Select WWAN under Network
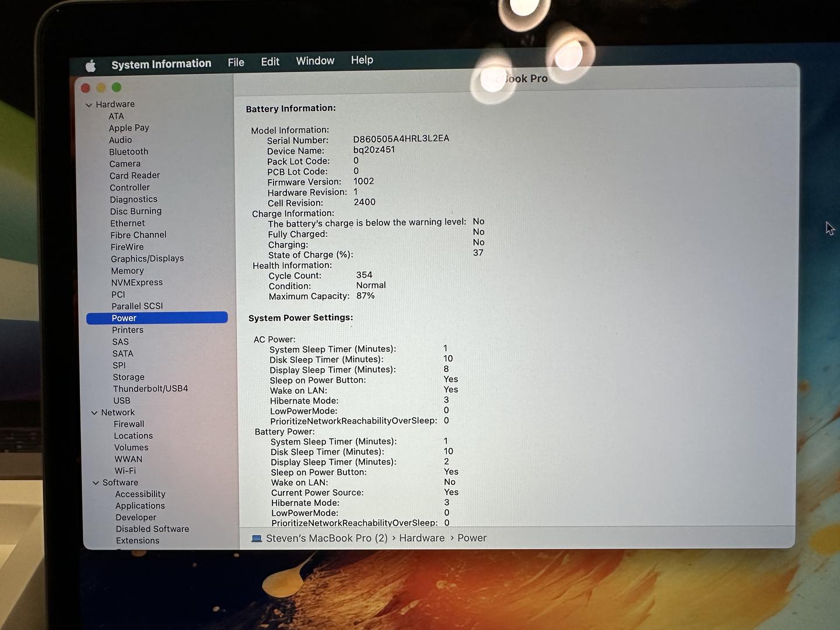This screenshot has width=840, height=630. click(x=128, y=459)
